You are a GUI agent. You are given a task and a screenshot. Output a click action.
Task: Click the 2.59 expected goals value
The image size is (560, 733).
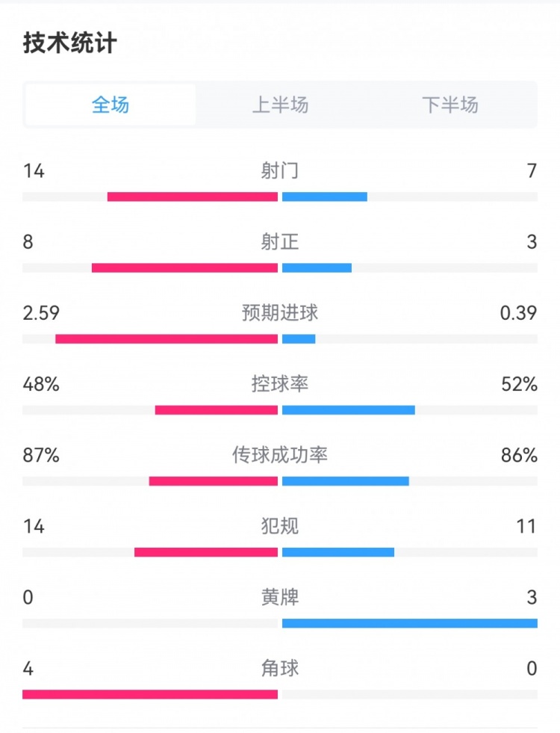41,313
